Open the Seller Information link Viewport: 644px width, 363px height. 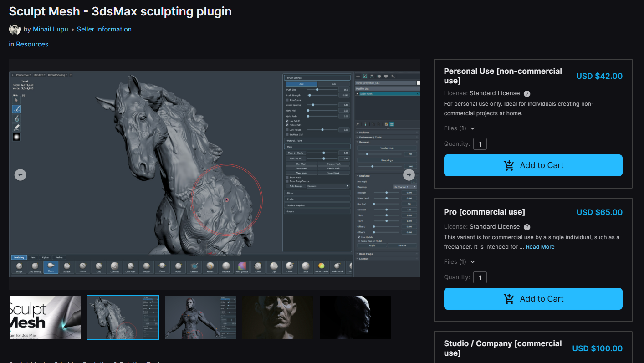104,29
